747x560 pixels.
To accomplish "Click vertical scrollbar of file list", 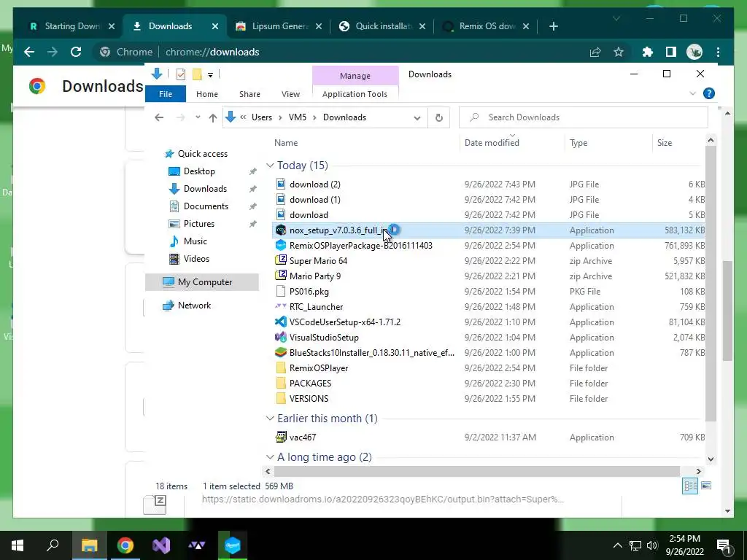I will click(x=711, y=284).
